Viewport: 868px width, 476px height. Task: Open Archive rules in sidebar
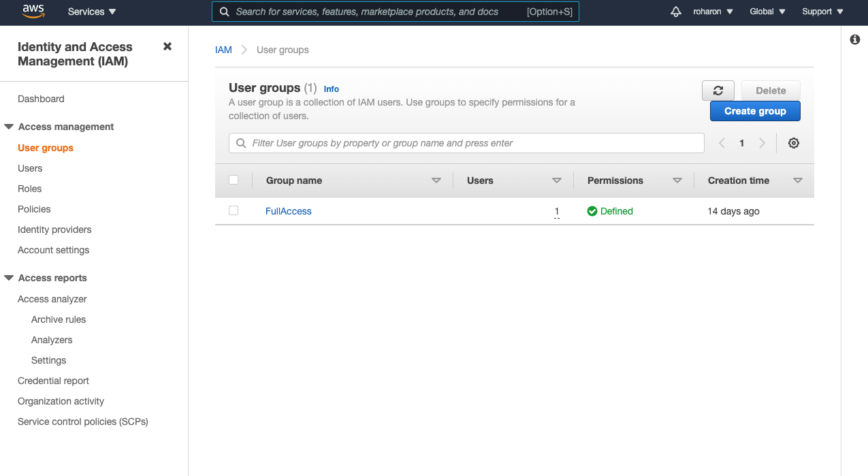pos(59,319)
